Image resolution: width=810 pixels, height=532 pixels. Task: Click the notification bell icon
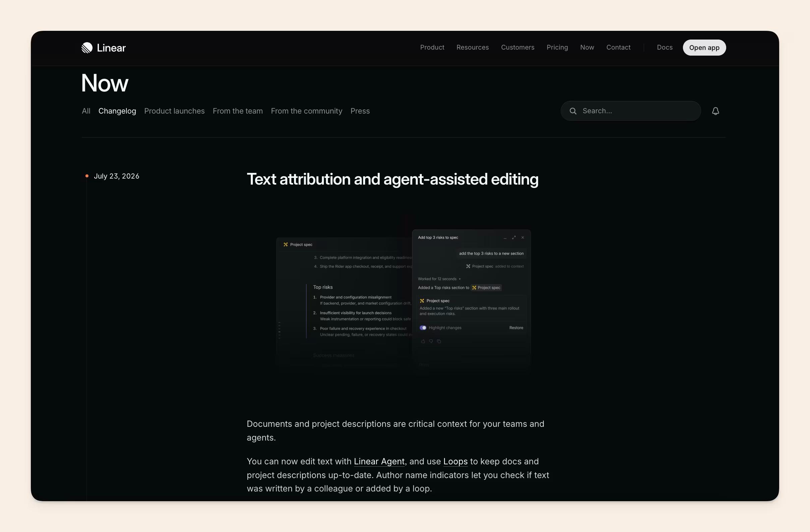pyautogui.click(x=715, y=111)
